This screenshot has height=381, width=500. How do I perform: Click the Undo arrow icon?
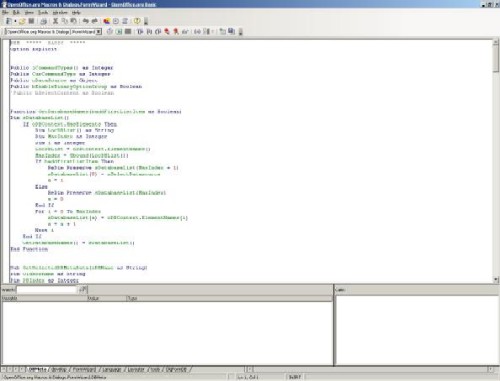86,21
